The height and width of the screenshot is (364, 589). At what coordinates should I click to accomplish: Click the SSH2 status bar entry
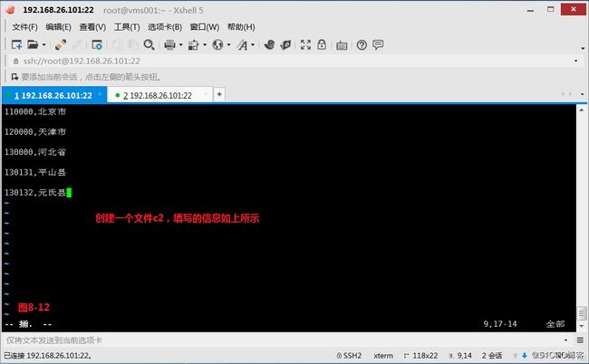(349, 355)
